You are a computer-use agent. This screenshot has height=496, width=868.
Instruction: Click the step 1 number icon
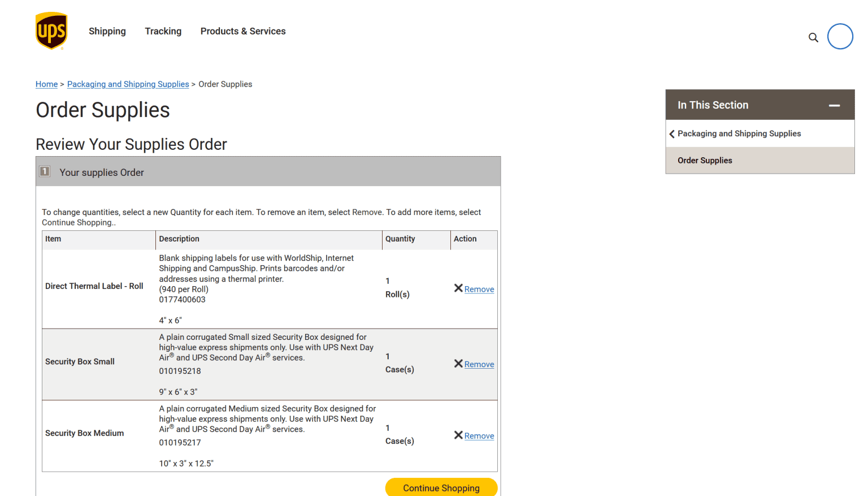[x=45, y=171]
